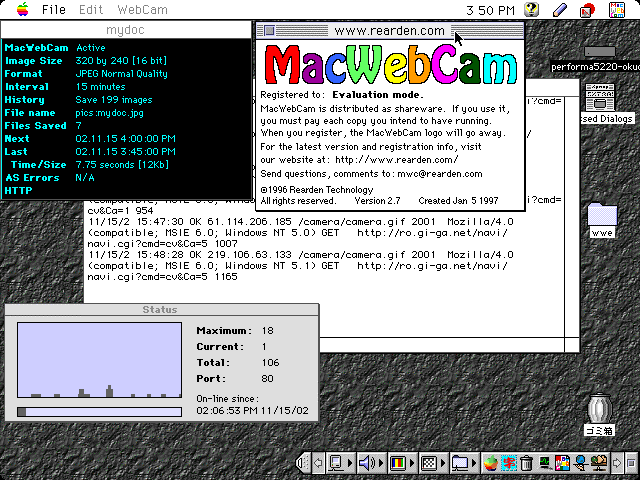Collapse the Control Strip tab
The height and width of the screenshot is (480, 640).
click(x=303, y=462)
